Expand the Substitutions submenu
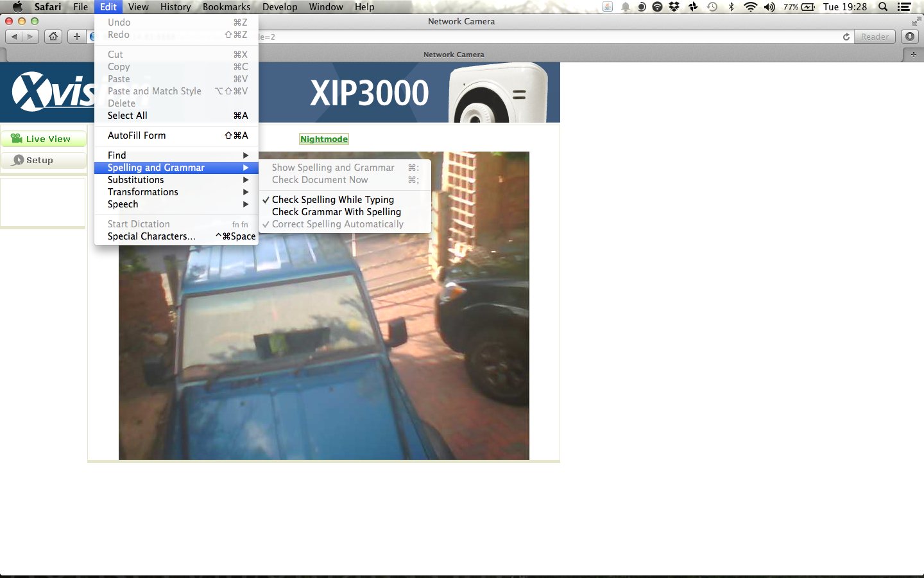This screenshot has height=578, width=924. click(176, 180)
